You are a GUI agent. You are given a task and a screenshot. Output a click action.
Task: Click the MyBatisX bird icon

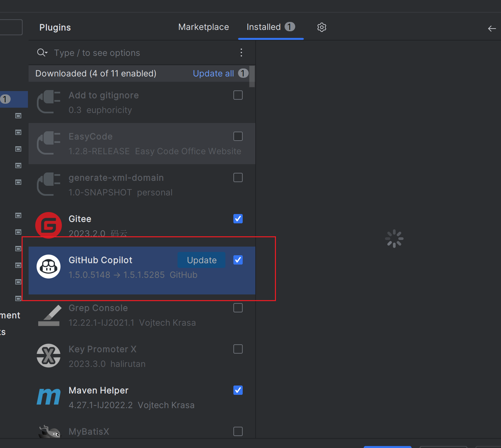coord(50,432)
